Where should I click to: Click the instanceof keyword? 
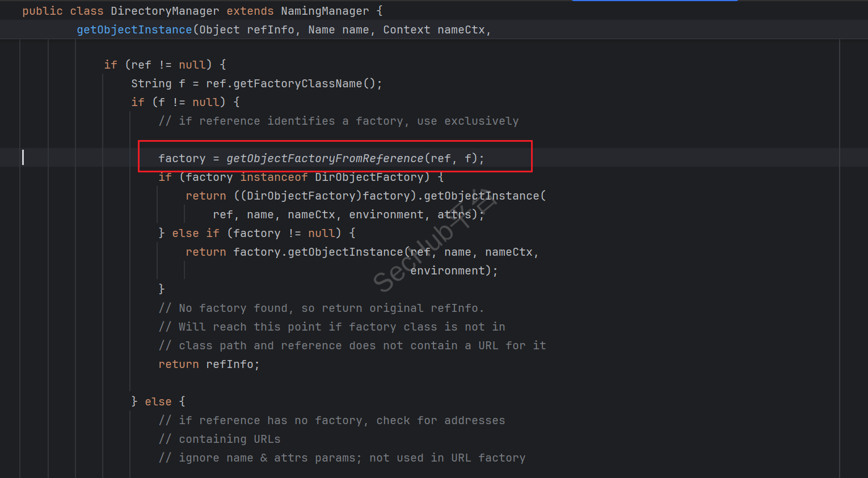[273, 177]
